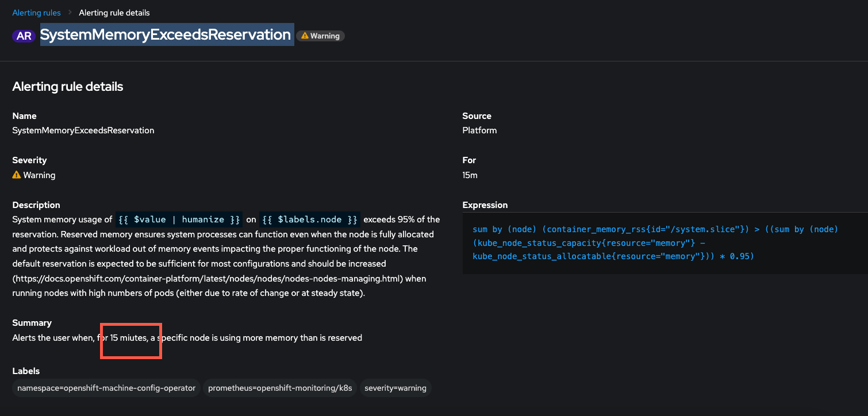Click the AR avatar badge icon
This screenshot has height=416, width=868.
coord(24,35)
